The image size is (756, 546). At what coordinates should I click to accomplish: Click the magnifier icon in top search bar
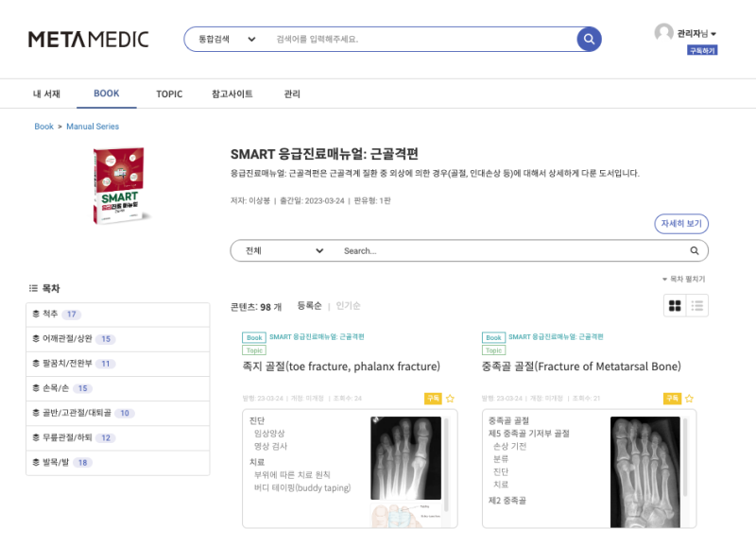589,40
